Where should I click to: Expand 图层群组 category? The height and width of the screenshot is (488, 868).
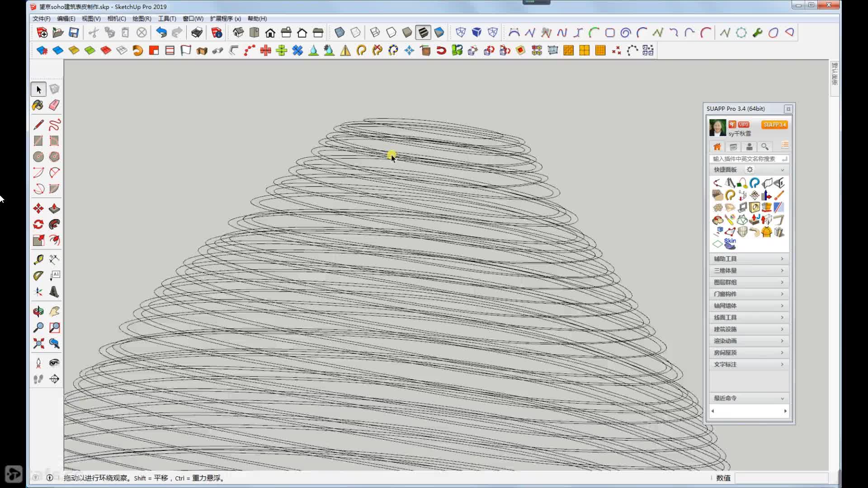(749, 282)
